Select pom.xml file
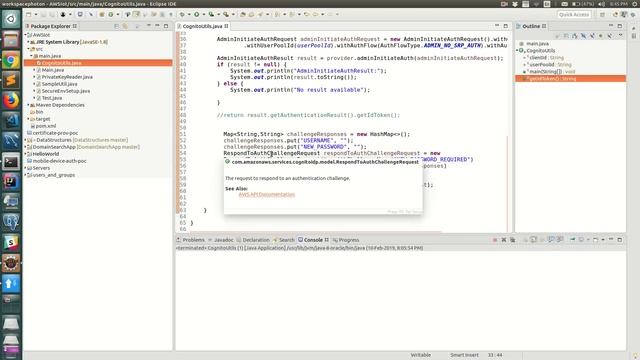 pos(44,126)
